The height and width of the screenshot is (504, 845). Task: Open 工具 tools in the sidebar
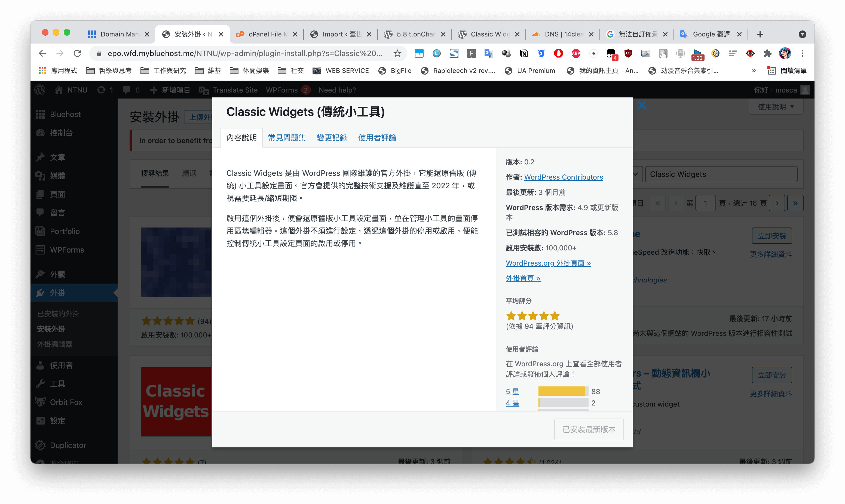click(57, 384)
